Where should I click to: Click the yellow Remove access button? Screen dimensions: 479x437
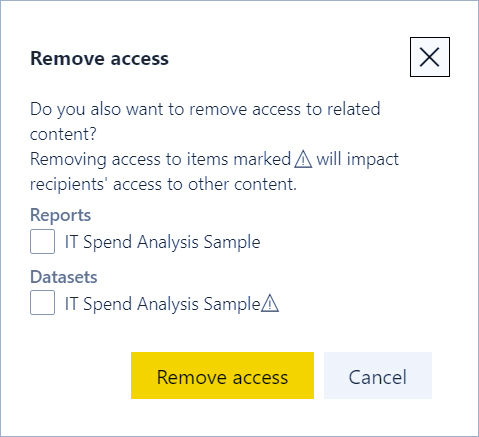coord(222,376)
